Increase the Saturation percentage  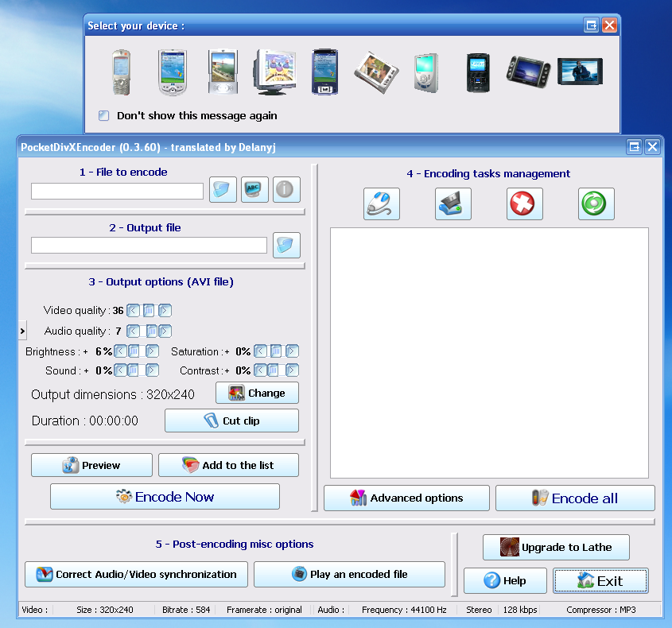293,351
